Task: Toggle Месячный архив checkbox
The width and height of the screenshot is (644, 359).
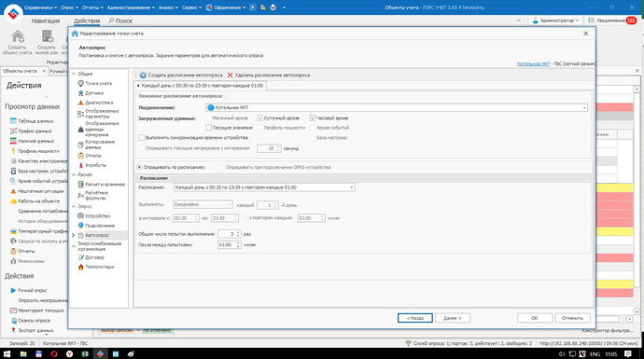Action: [208, 117]
